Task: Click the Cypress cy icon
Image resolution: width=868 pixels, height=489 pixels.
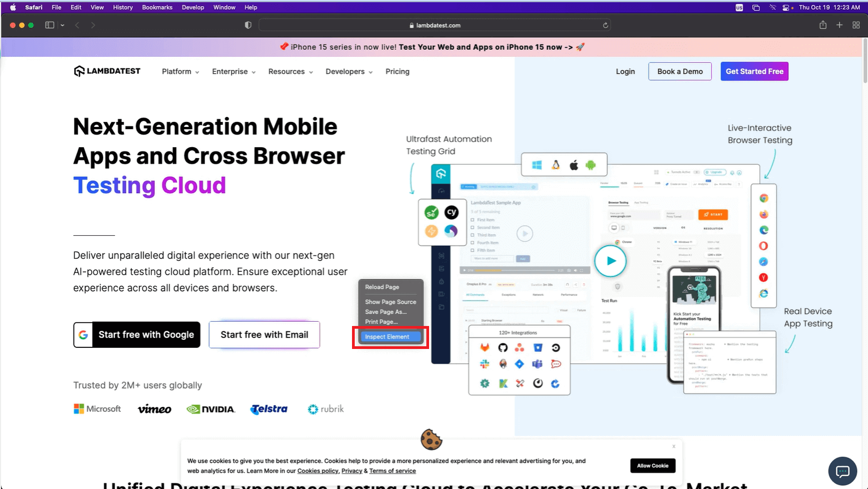Action: [x=451, y=212]
